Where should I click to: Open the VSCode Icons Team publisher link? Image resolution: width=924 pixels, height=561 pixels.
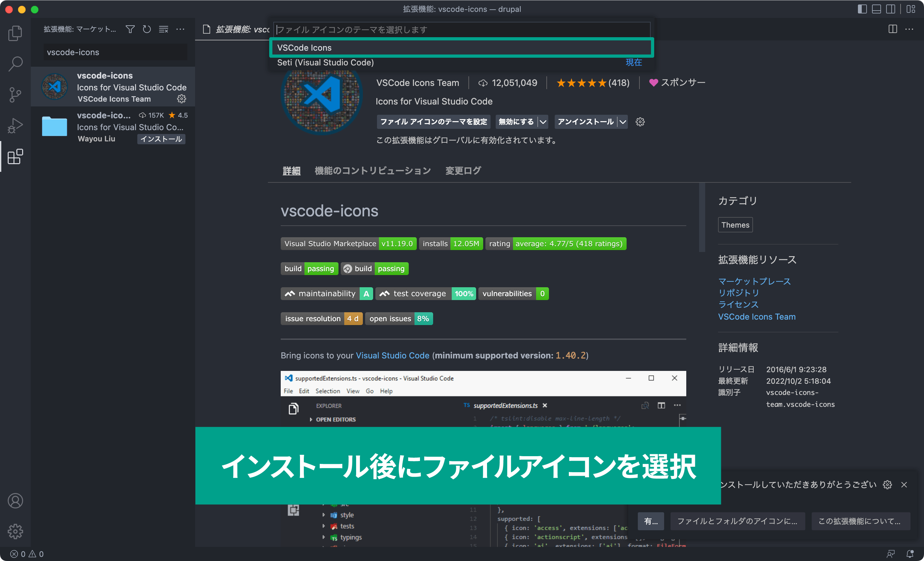click(x=418, y=83)
